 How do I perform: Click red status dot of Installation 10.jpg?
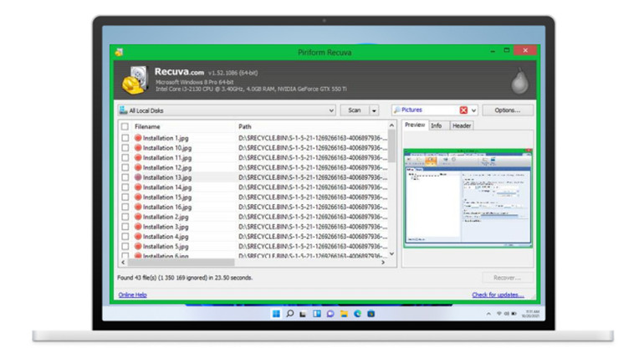tap(138, 148)
